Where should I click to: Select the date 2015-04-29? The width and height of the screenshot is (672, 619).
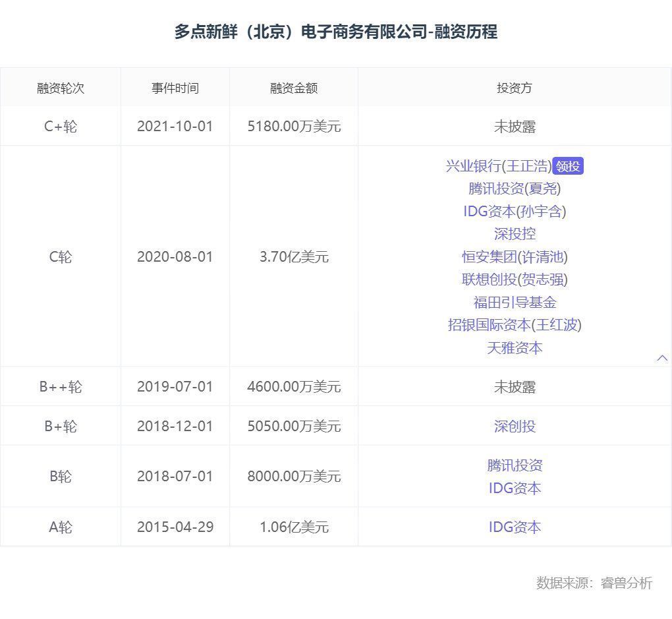pos(175,527)
